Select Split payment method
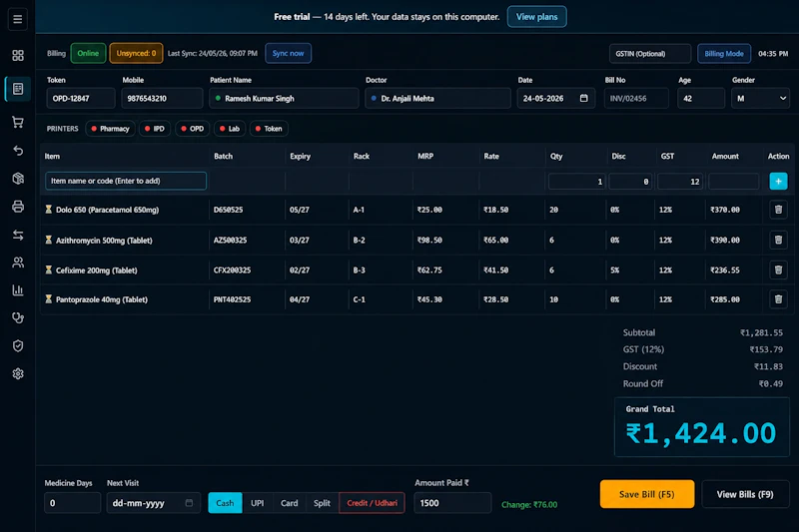 [x=322, y=503]
